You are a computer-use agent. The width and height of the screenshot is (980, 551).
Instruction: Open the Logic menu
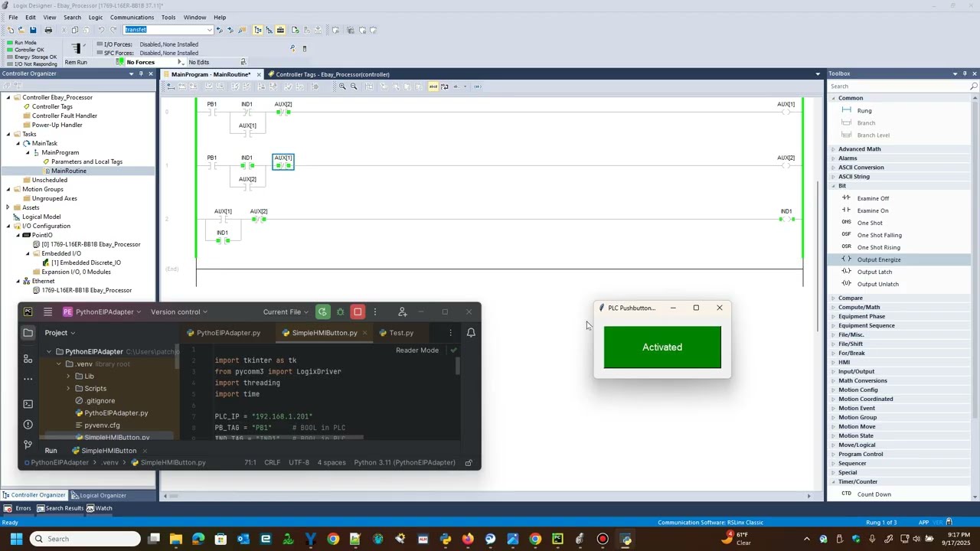[96, 17]
